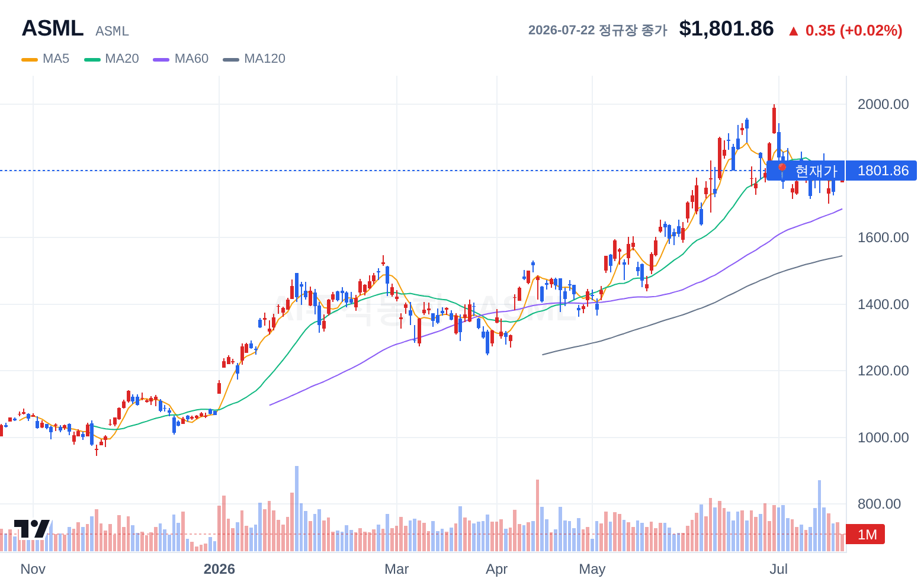924x585 pixels.
Task: Click the $1,801.86 closing price
Action: (726, 28)
